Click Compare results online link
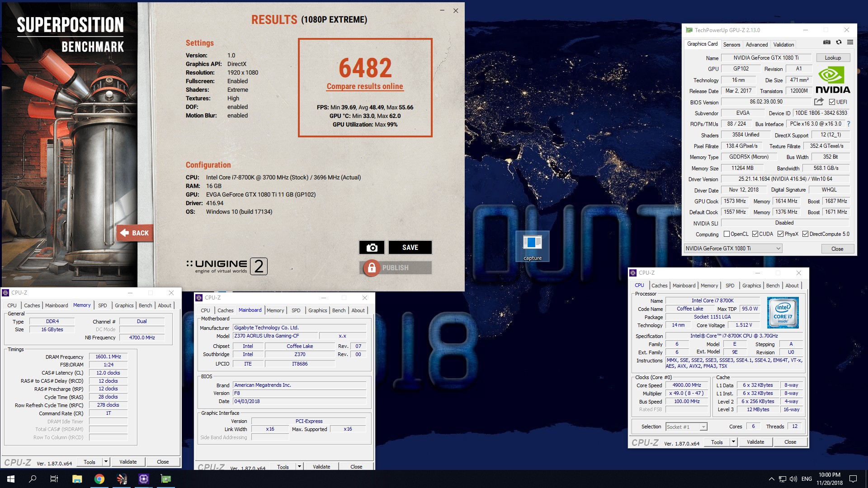Image resolution: width=868 pixels, height=488 pixels. pyautogui.click(x=365, y=86)
